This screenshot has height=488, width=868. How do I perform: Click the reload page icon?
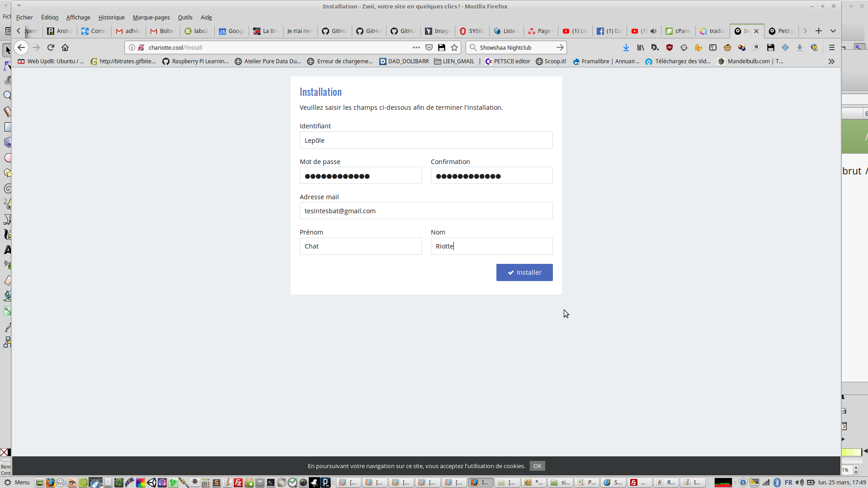[x=51, y=47]
